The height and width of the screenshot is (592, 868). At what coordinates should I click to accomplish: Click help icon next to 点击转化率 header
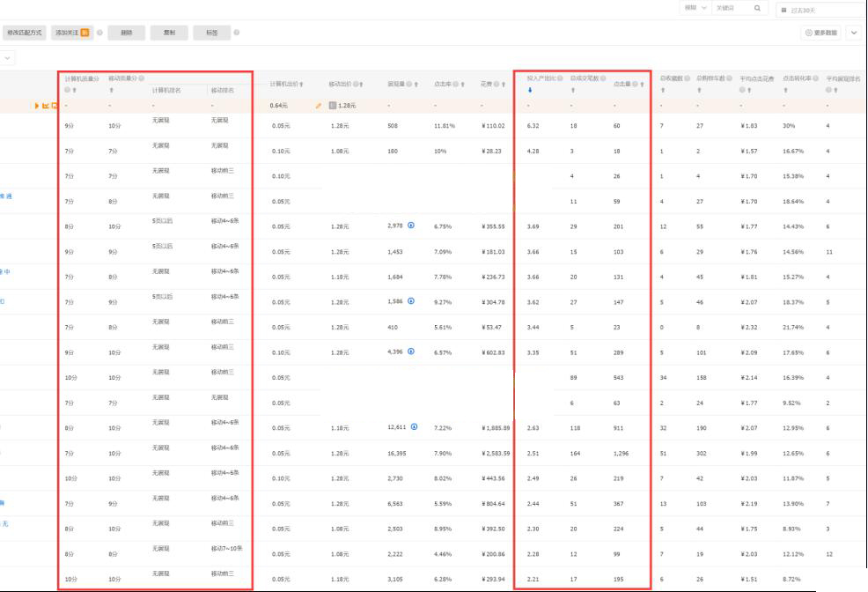tap(815, 78)
